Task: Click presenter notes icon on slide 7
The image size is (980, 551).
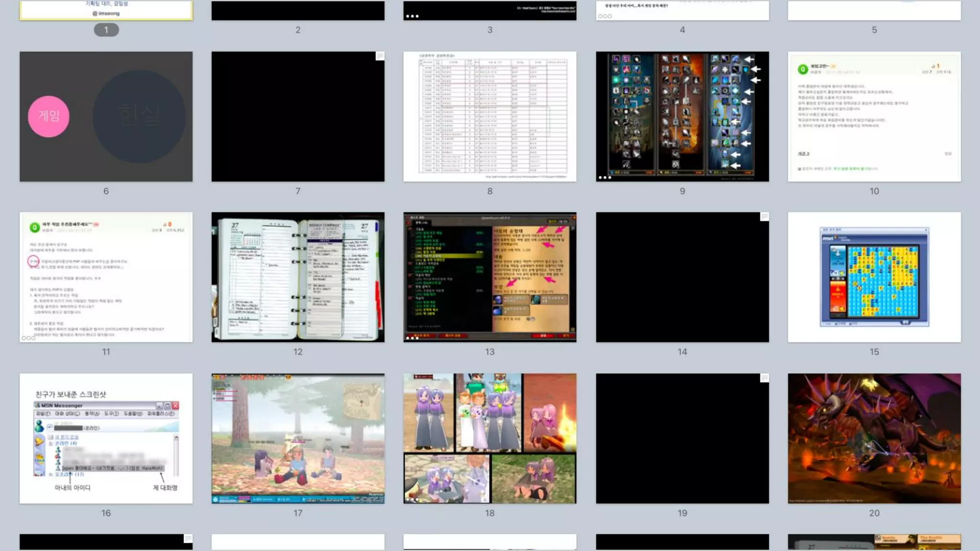Action: click(380, 56)
